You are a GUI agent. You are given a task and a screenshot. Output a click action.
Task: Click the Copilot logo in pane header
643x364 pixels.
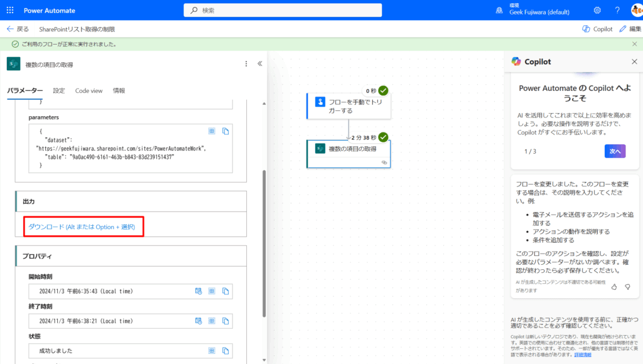[516, 62]
